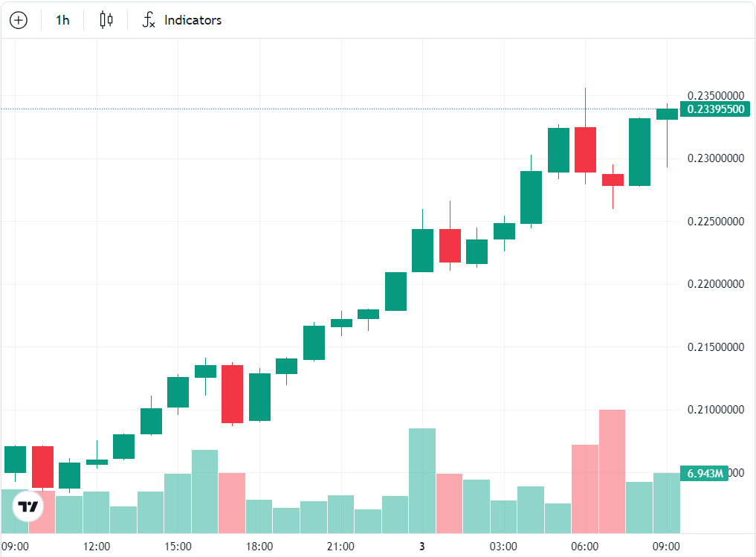
Task: Open the 1h timeframe interval dropdown
Action: tap(62, 20)
